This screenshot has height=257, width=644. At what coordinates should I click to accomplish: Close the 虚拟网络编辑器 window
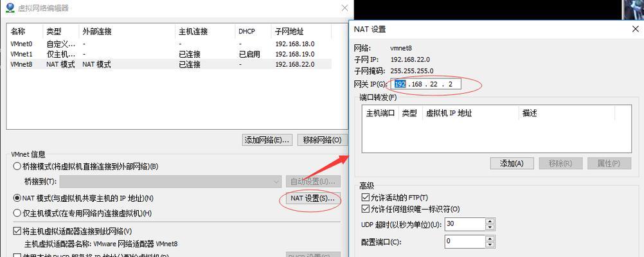pyautogui.click(x=345, y=8)
